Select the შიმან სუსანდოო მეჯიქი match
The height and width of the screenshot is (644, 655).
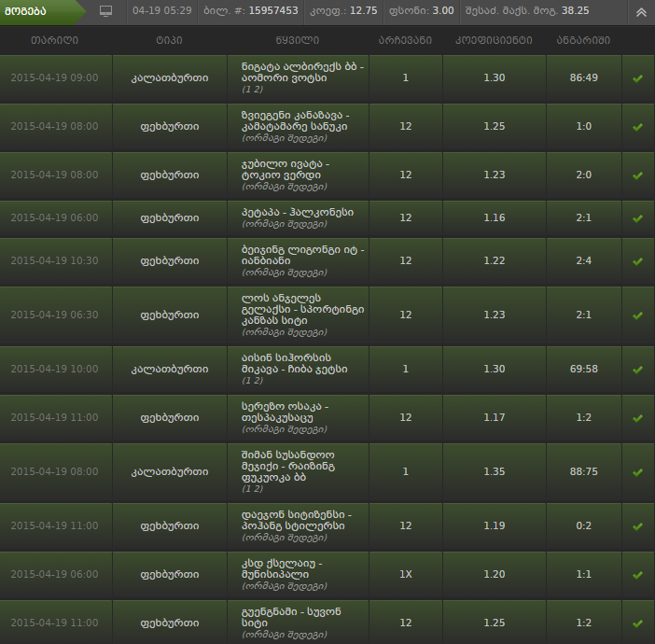tap(288, 467)
